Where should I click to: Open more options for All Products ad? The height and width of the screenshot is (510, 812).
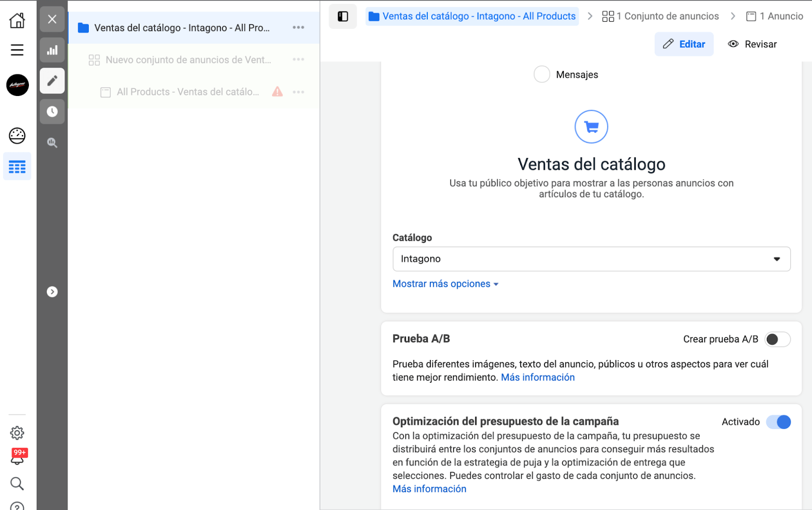click(x=298, y=92)
